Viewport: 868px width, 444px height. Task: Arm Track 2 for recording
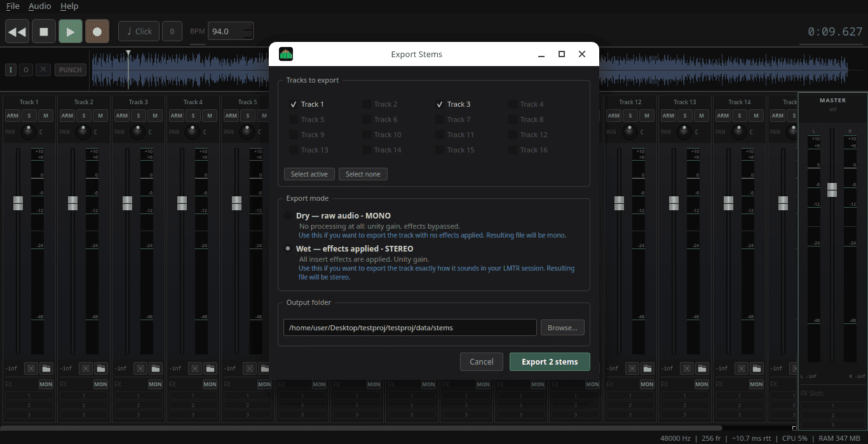point(67,116)
